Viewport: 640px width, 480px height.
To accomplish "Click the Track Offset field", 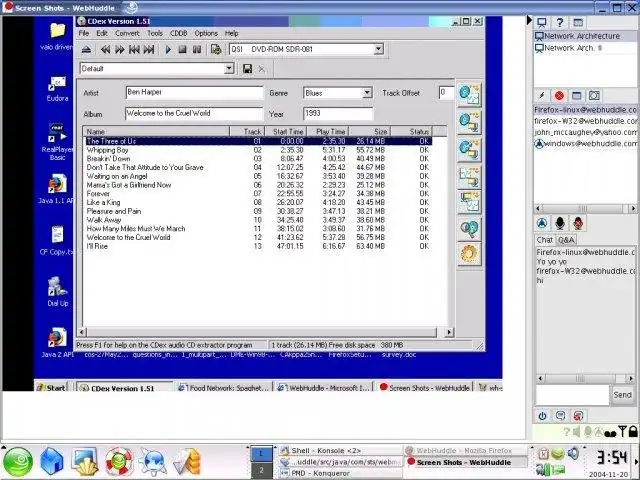I will (x=446, y=93).
